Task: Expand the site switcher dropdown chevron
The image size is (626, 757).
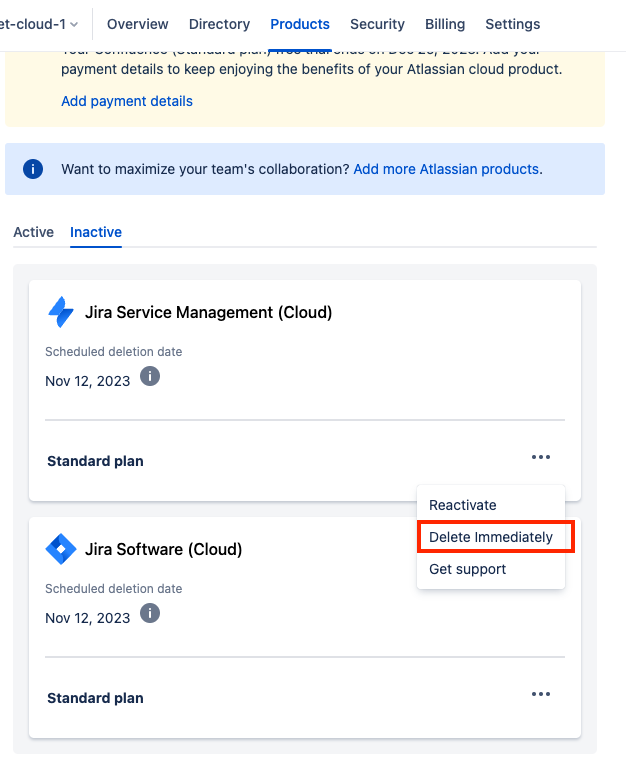Action: [74, 24]
